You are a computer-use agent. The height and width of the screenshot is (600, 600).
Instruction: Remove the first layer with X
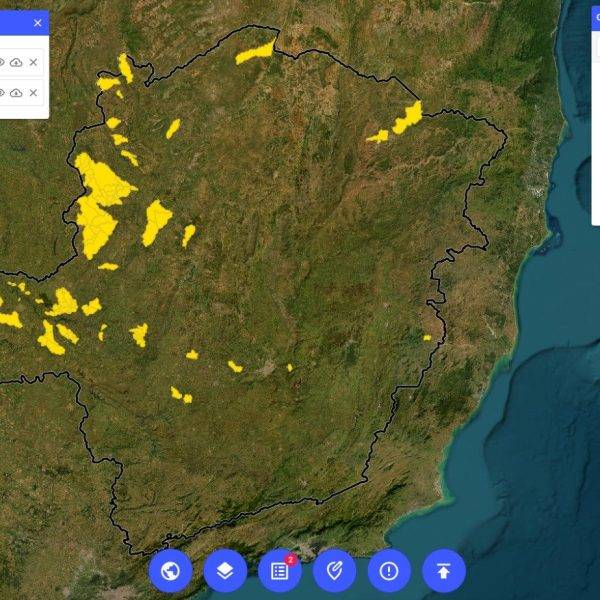pyautogui.click(x=33, y=62)
